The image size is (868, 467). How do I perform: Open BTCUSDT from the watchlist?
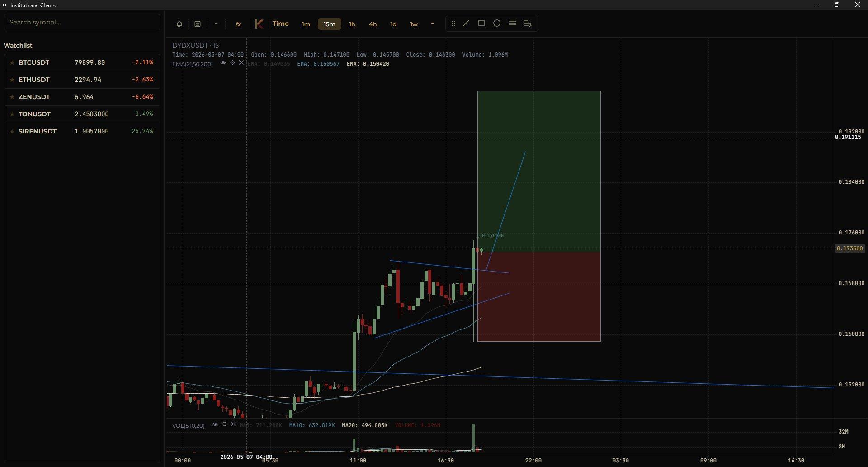[82, 62]
